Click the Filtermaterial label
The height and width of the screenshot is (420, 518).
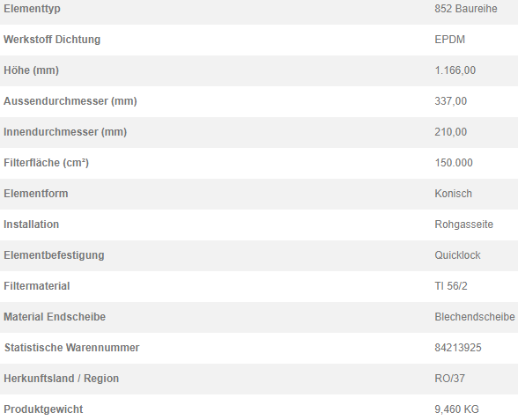coord(37,286)
